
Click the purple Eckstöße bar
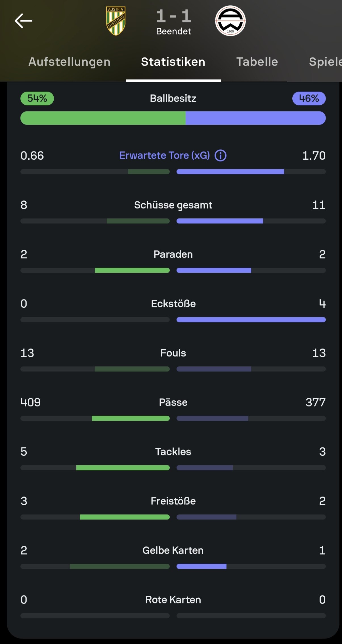tap(251, 320)
